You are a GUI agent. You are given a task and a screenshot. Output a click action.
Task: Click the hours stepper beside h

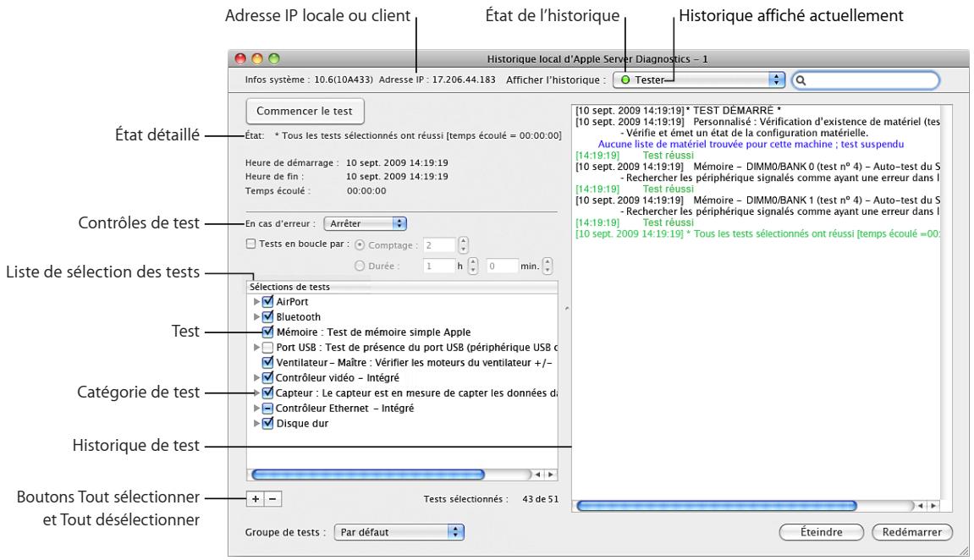(x=473, y=266)
